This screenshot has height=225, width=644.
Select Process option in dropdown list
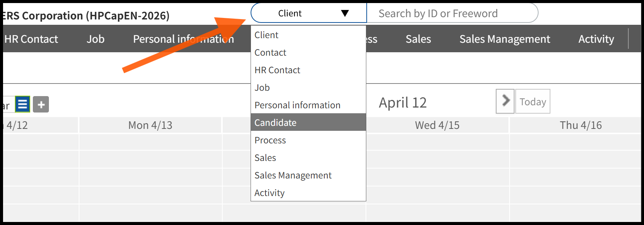pyautogui.click(x=270, y=140)
